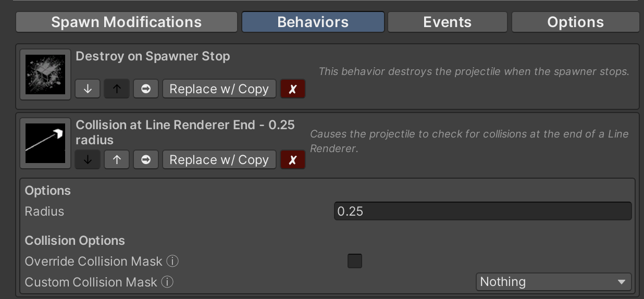Go to the Options tab

point(575,22)
